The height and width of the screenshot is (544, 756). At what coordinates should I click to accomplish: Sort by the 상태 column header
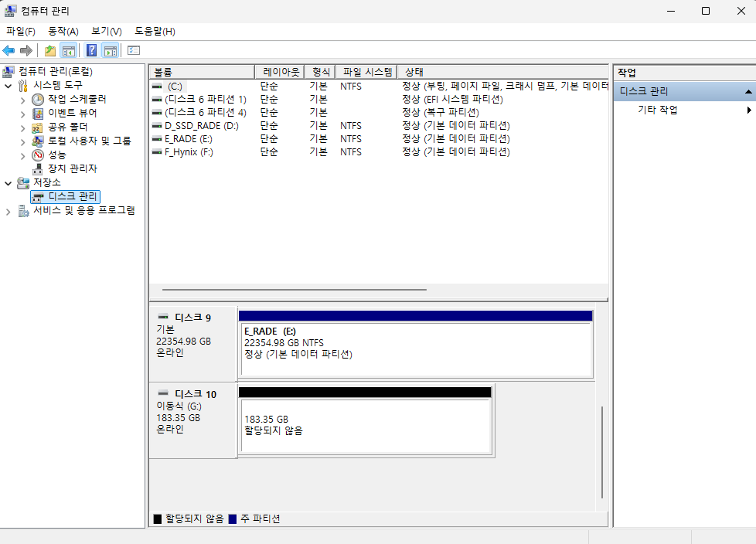[503, 73]
